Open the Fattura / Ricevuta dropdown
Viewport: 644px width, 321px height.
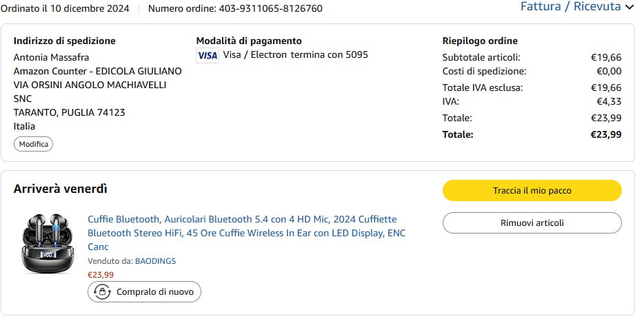(x=571, y=7)
